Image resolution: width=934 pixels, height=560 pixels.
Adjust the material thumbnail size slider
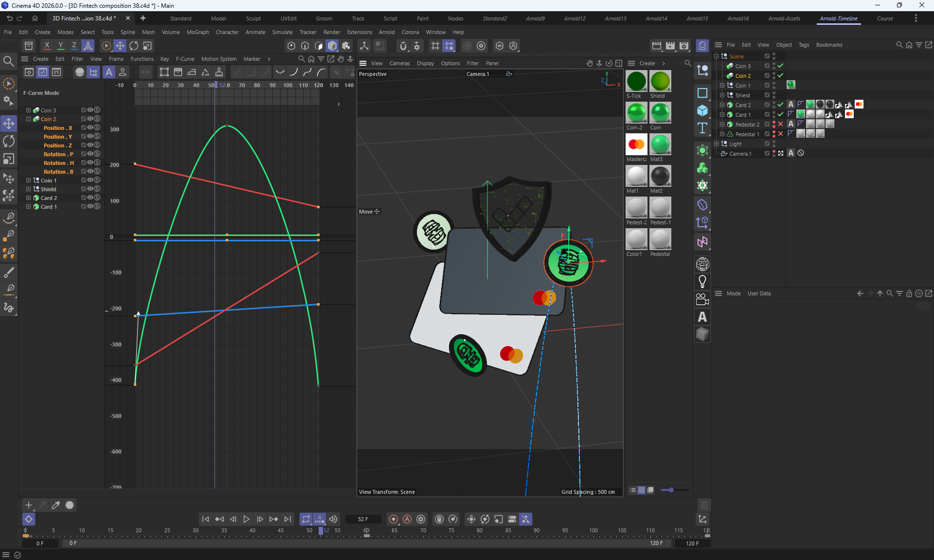tap(671, 490)
